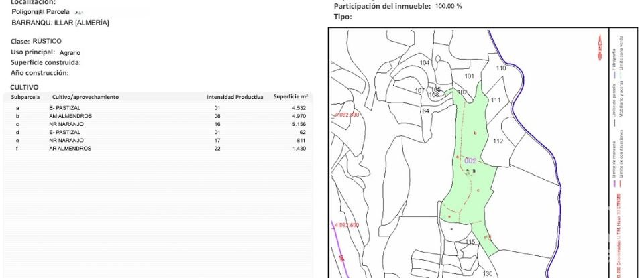Viewport: 644px width, 278px height.
Task: Select map parcel 110
Action: tap(500, 68)
